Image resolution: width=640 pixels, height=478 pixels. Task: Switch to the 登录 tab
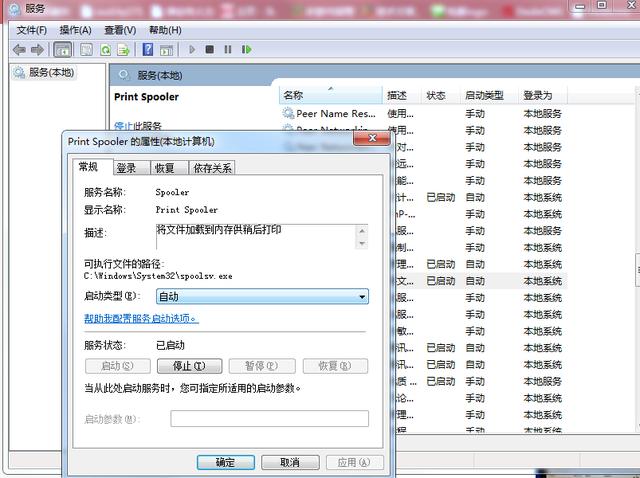point(131,168)
